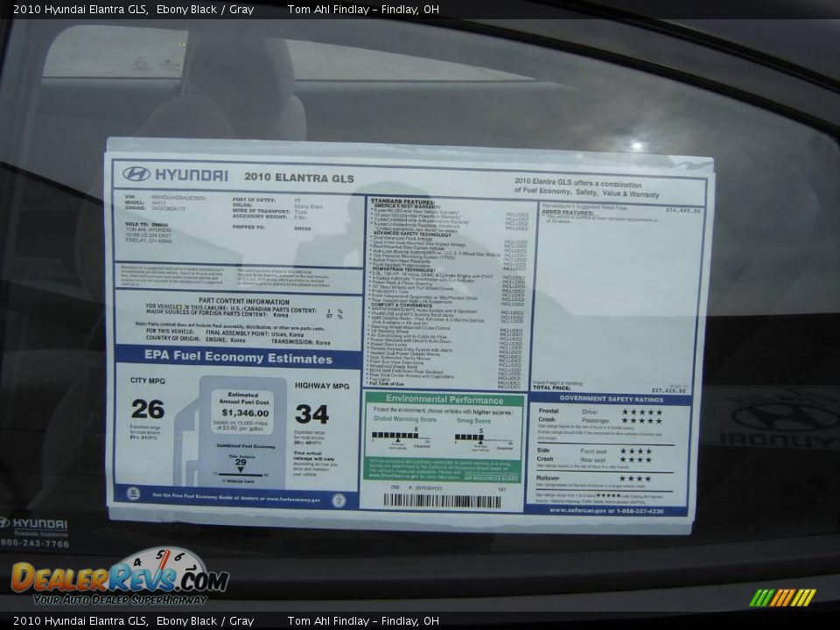Click the barcode at the sticker bottom
Image resolution: width=840 pixels, height=630 pixels.
click(443, 500)
